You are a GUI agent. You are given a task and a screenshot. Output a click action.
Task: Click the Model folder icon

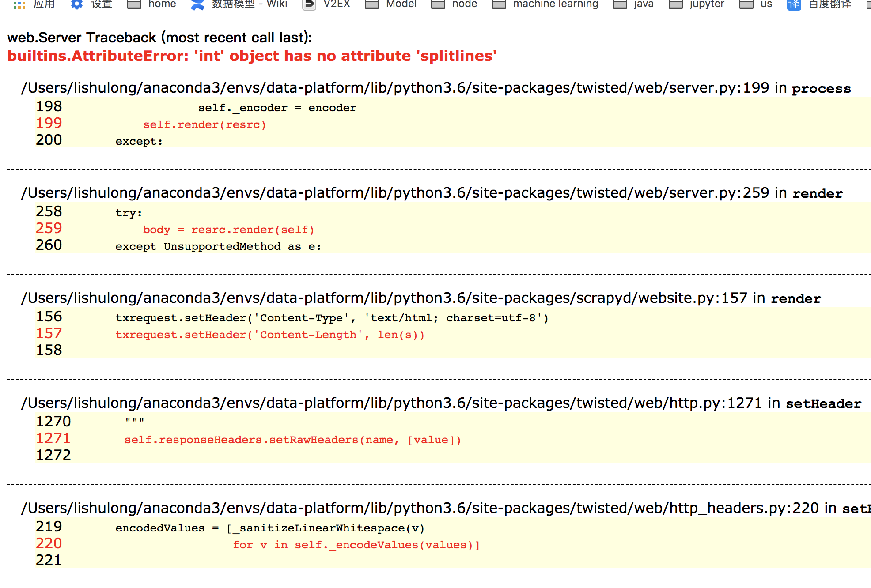click(x=372, y=4)
